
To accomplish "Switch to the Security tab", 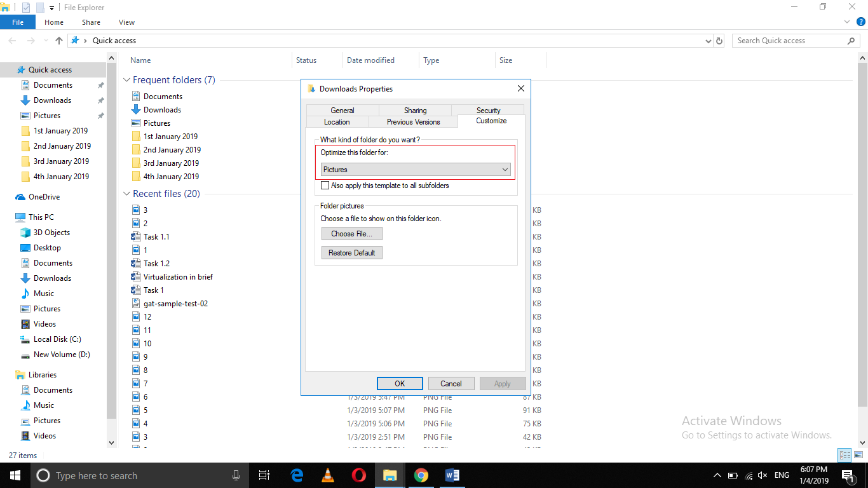I will click(x=488, y=110).
